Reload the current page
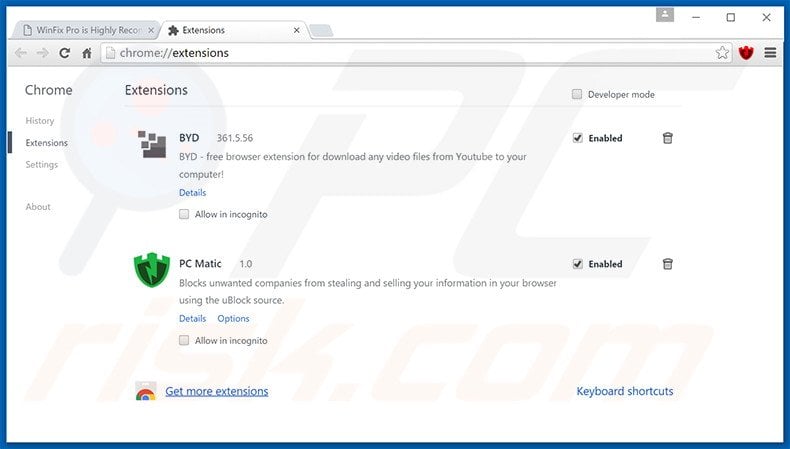The image size is (790, 449). [x=64, y=53]
